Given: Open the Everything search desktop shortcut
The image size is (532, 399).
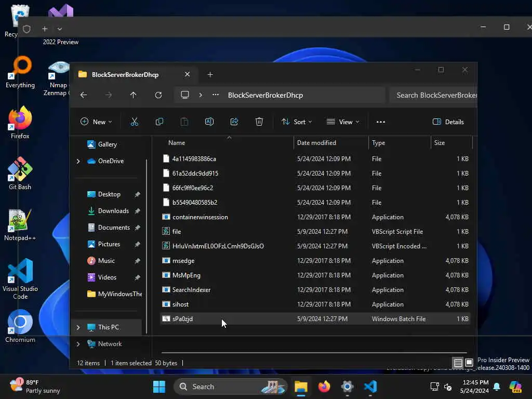Looking at the screenshot, I should (x=20, y=72).
